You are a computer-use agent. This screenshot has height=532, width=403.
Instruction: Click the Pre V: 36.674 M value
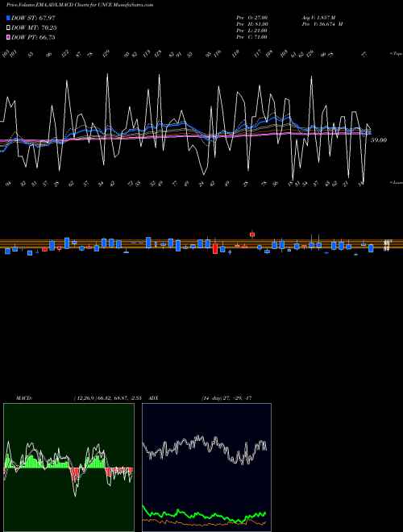pyautogui.click(x=322, y=24)
